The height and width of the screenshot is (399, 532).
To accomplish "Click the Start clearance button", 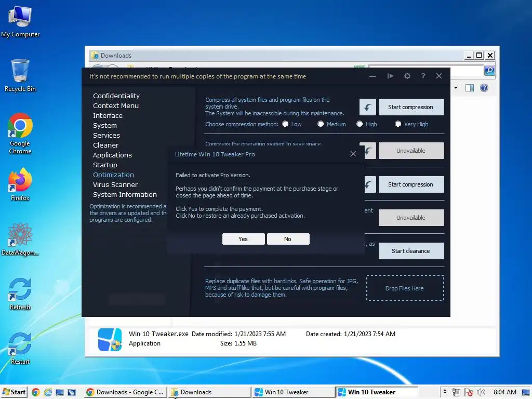I will click(411, 251).
